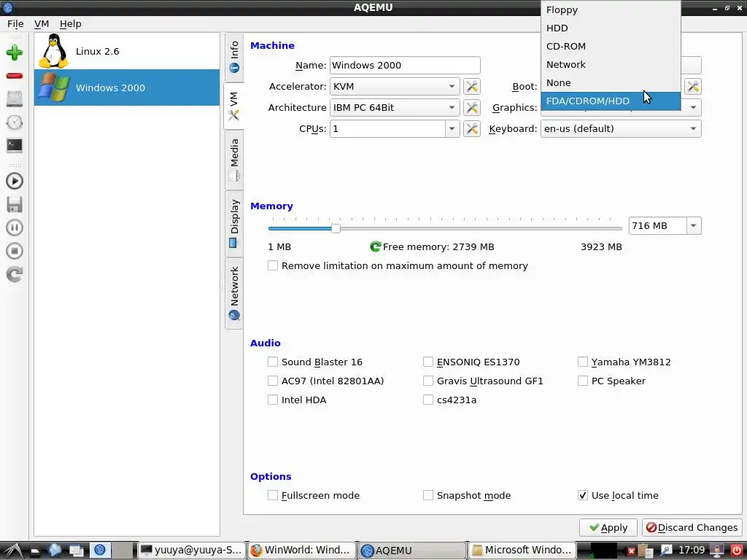Viewport: 747px width, 560px height.
Task: Pause the virtual machine
Action: tap(15, 227)
